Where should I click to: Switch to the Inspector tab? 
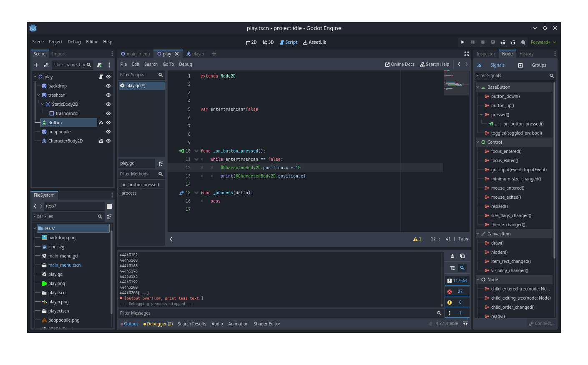486,54
